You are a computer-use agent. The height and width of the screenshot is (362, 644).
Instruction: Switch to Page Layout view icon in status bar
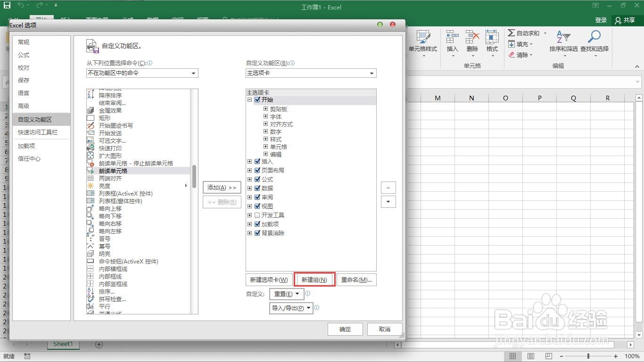pyautogui.click(x=531, y=356)
